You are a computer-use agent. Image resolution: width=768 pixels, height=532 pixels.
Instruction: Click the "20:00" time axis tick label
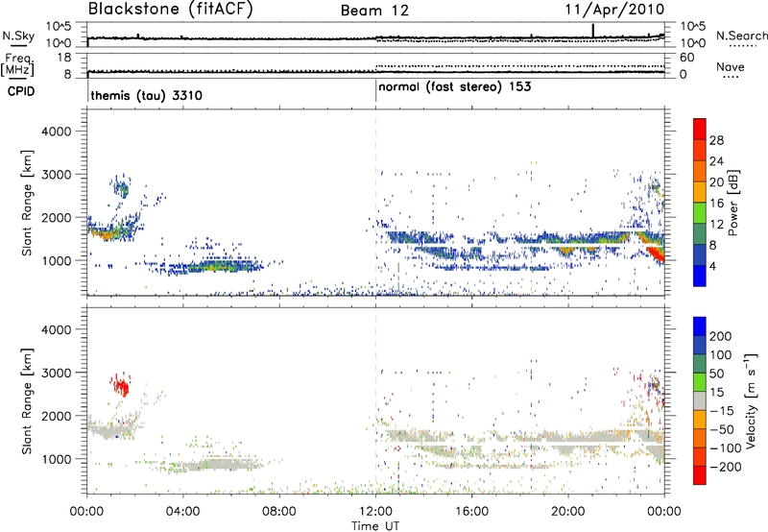point(568,512)
